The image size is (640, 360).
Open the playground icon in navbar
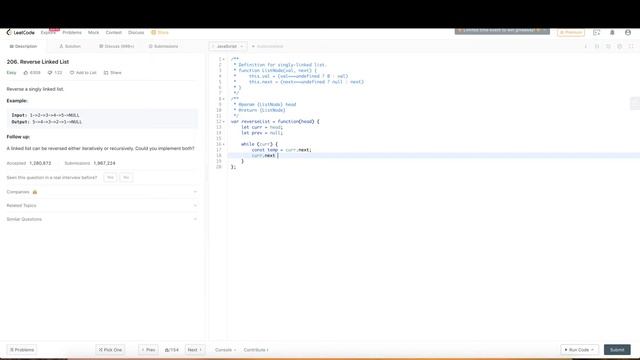coord(596,32)
